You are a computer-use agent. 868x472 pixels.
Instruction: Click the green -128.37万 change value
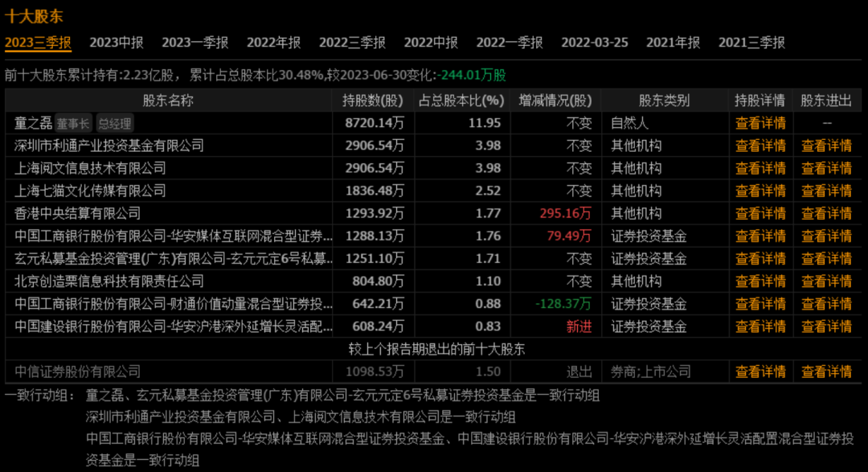pos(563,304)
